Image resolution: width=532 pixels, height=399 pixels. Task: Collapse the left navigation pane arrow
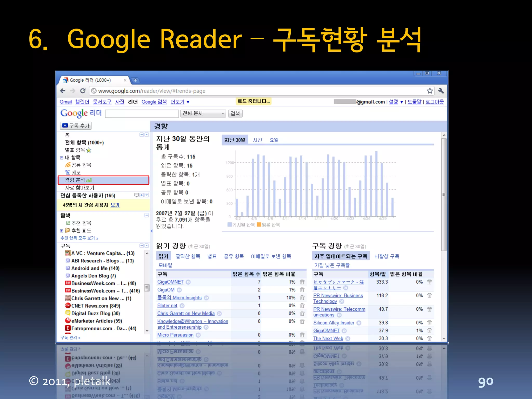[151, 231]
